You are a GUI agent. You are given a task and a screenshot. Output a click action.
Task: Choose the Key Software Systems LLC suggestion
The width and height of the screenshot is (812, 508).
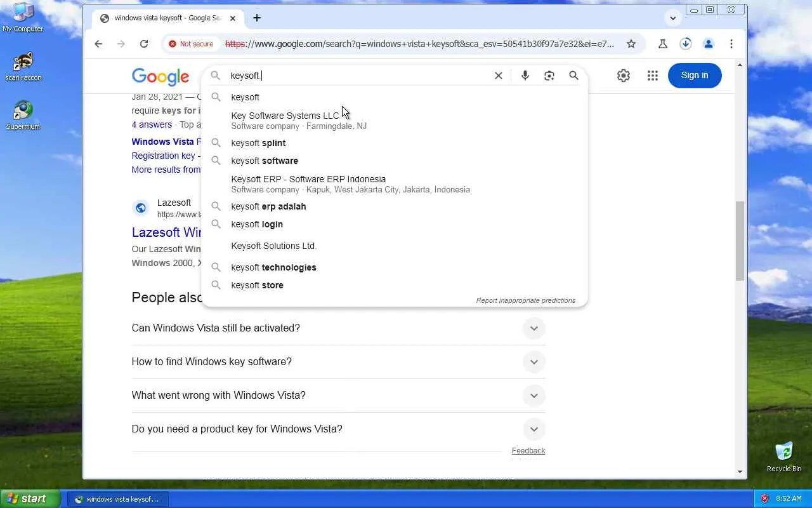tap(395, 120)
